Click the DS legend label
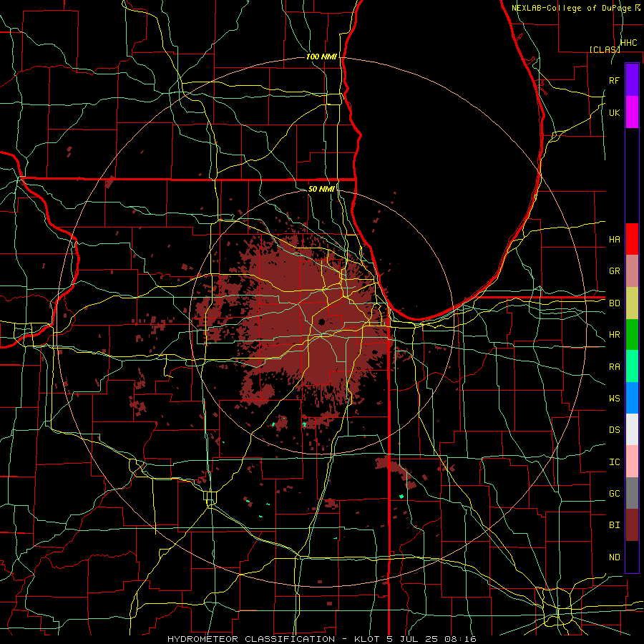 (x=614, y=430)
